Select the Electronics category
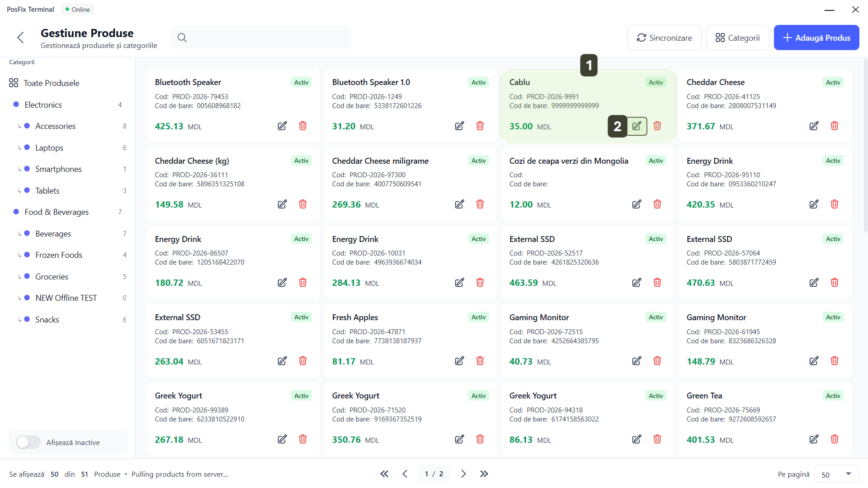The image size is (868, 488). pyautogui.click(x=43, y=104)
